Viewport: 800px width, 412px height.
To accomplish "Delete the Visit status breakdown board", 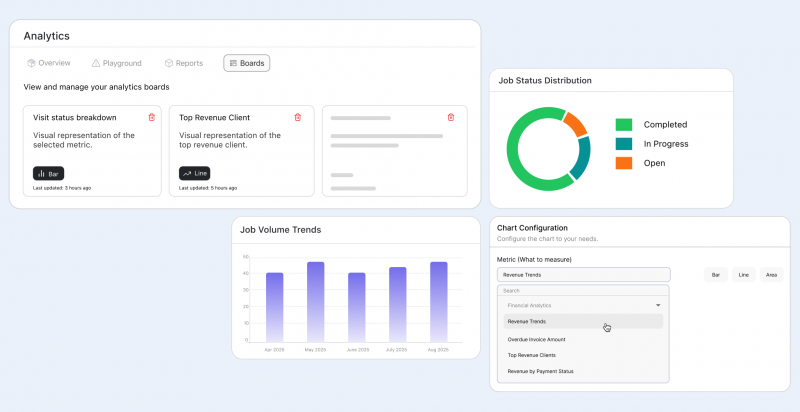I will [x=151, y=117].
